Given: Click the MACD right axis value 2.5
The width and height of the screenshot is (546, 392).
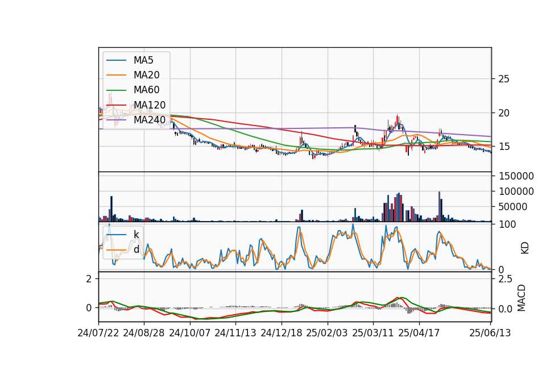Looking at the screenshot, I should click(505, 279).
